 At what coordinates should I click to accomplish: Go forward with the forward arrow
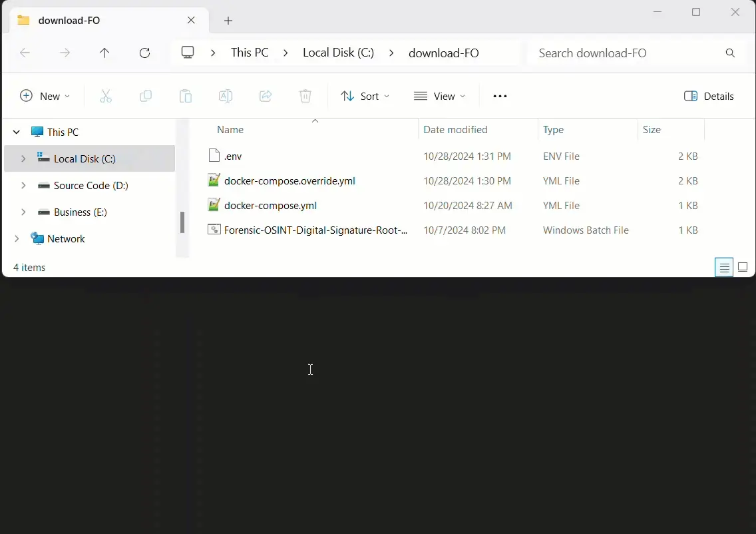[x=65, y=53]
